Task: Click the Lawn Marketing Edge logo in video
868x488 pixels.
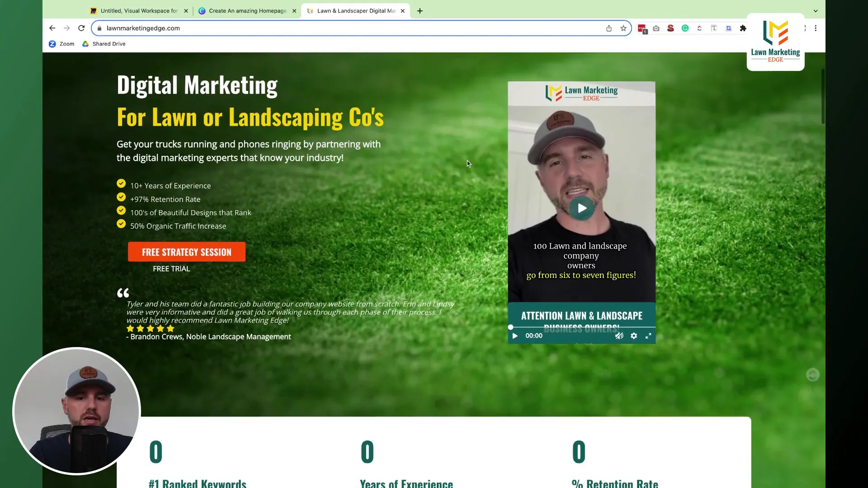Action: 581,93
